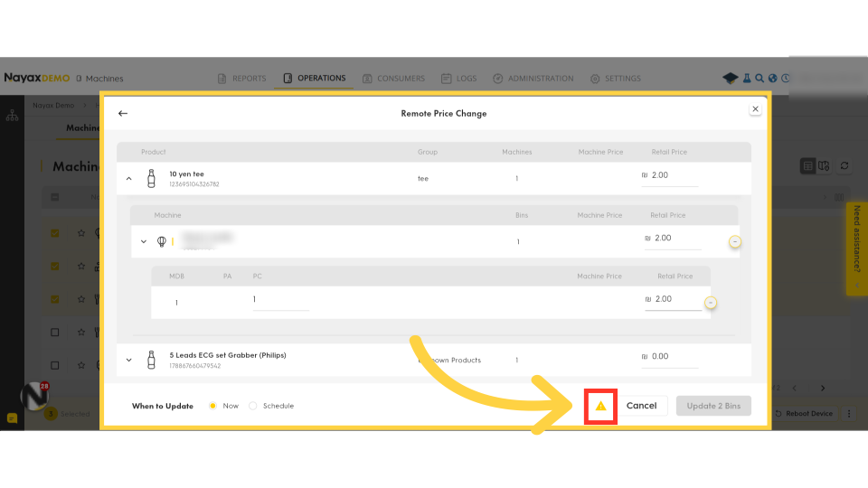The width and height of the screenshot is (868, 488).
Task: Open the CONSUMERS menu
Action: click(393, 79)
